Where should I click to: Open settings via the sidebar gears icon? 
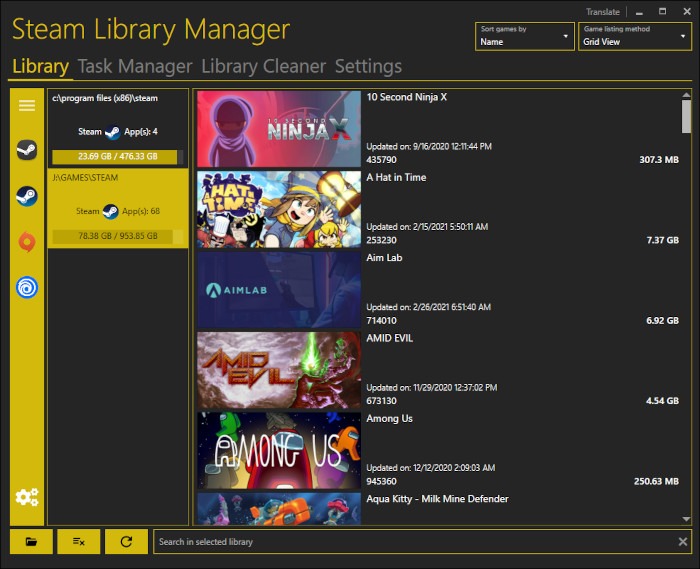coord(27,497)
